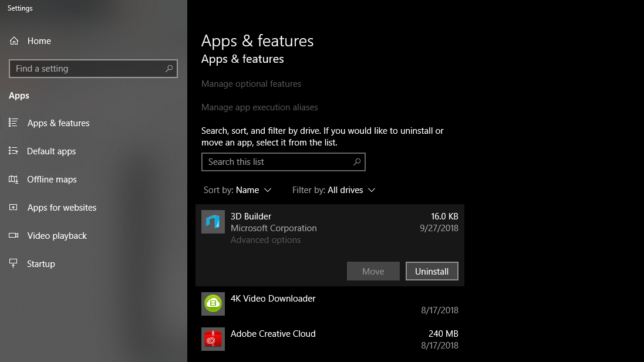Click the Video playback camera icon

click(x=14, y=236)
